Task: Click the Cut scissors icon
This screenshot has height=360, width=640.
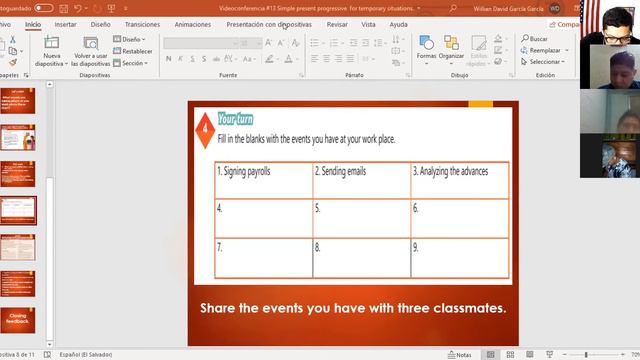Action: coord(13,40)
